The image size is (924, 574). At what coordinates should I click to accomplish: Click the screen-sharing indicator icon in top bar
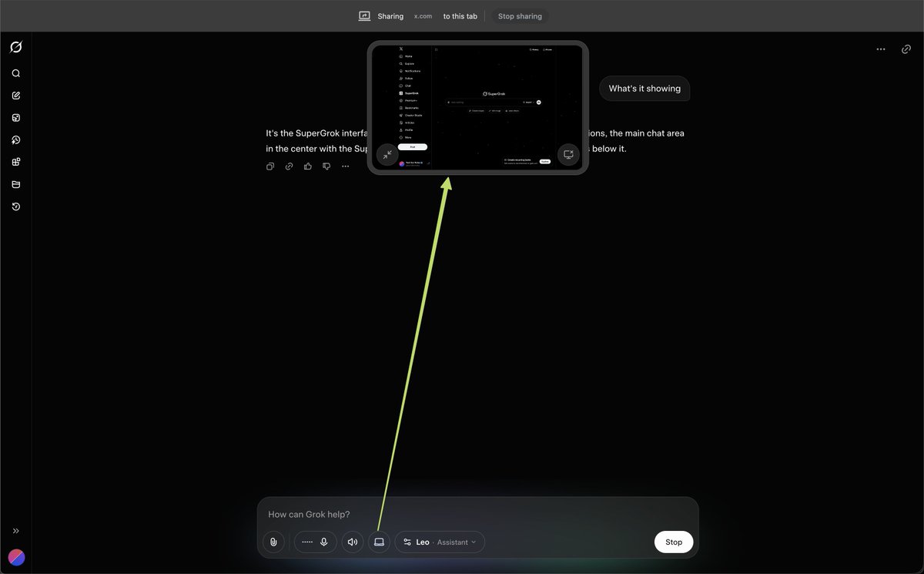click(x=365, y=16)
